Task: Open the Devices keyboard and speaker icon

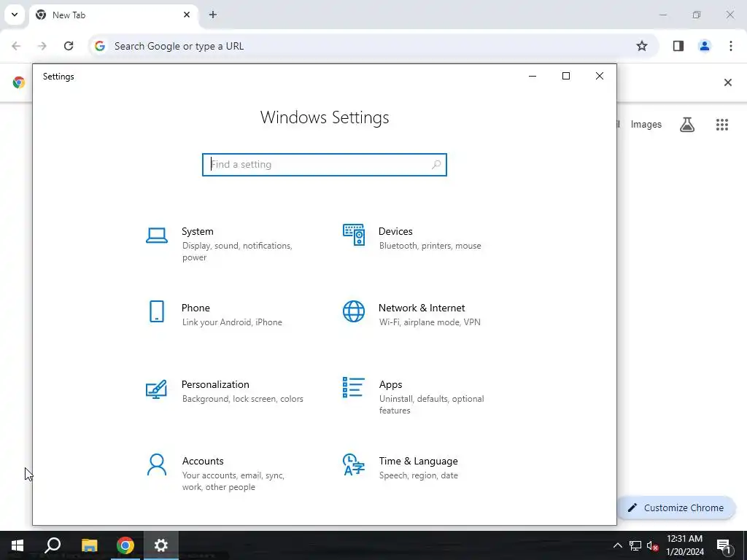Action: click(354, 235)
